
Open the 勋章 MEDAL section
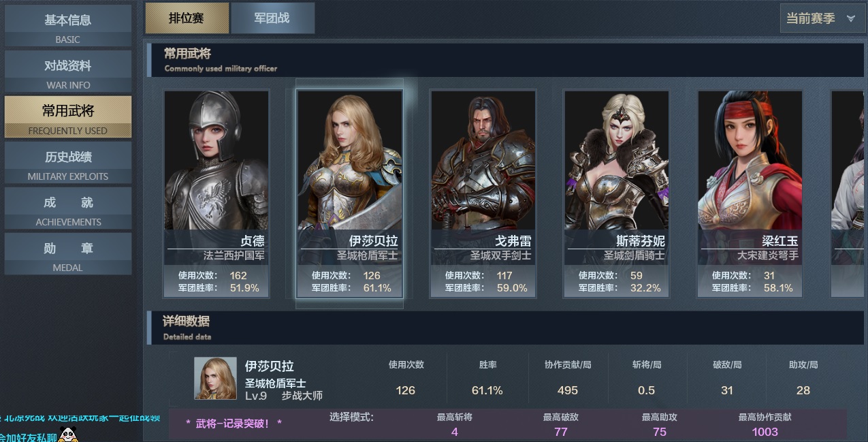coord(68,255)
